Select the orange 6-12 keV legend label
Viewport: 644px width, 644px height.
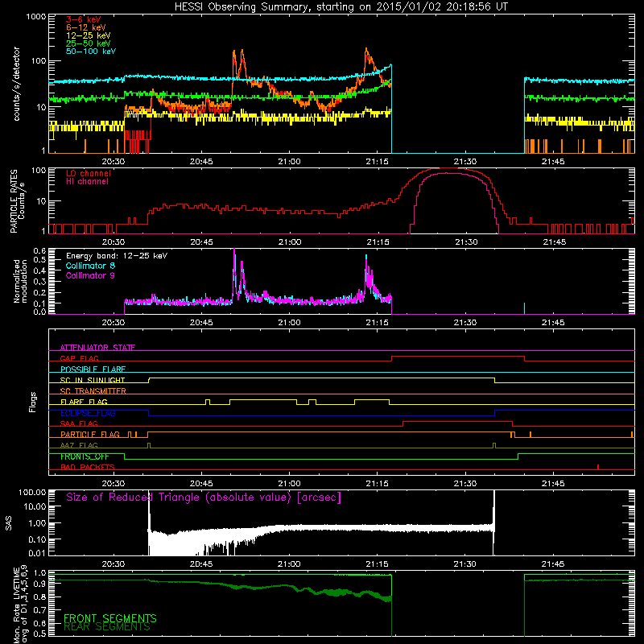pos(86,27)
